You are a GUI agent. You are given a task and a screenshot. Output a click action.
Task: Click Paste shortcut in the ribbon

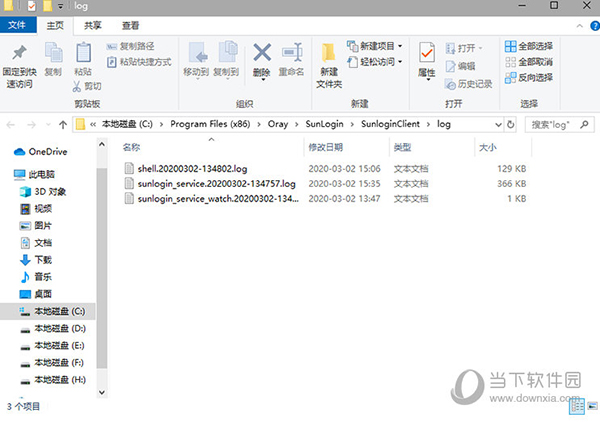click(139, 62)
